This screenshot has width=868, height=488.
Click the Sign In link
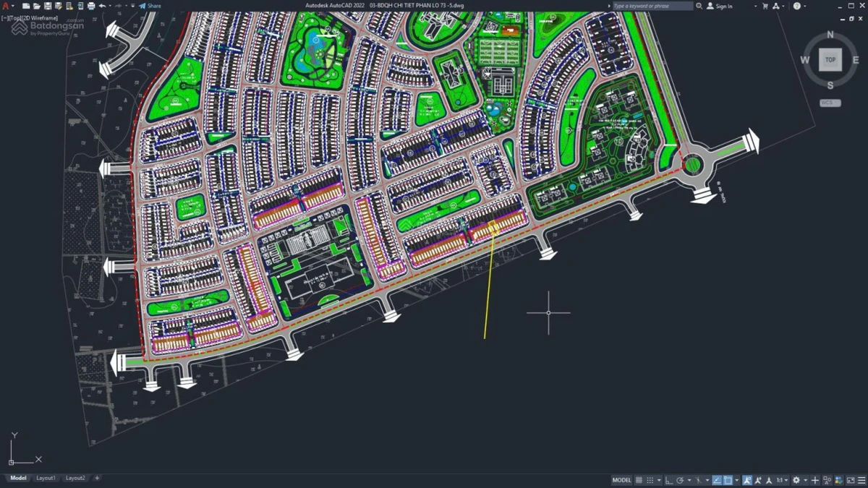[x=724, y=6]
